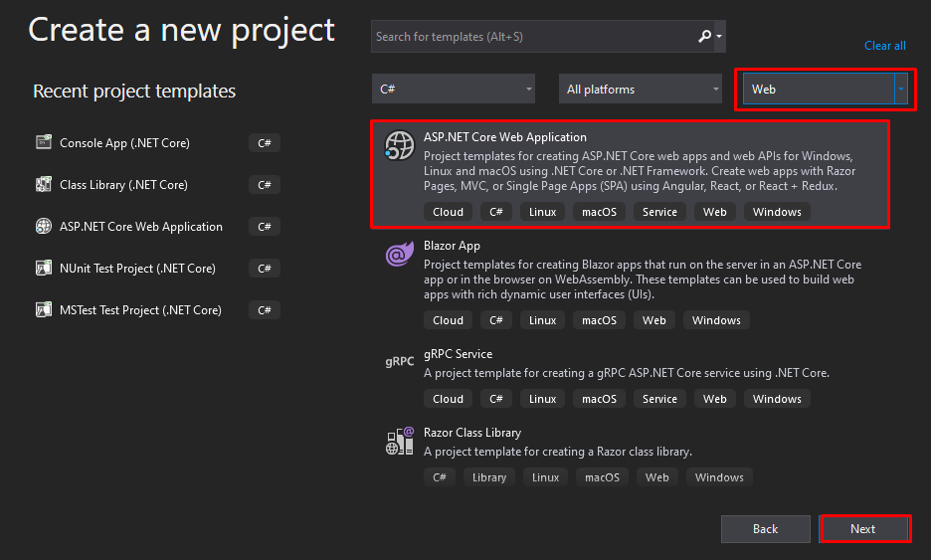
Task: Click the NUnit Test Project icon
Action: pyautogui.click(x=44, y=268)
